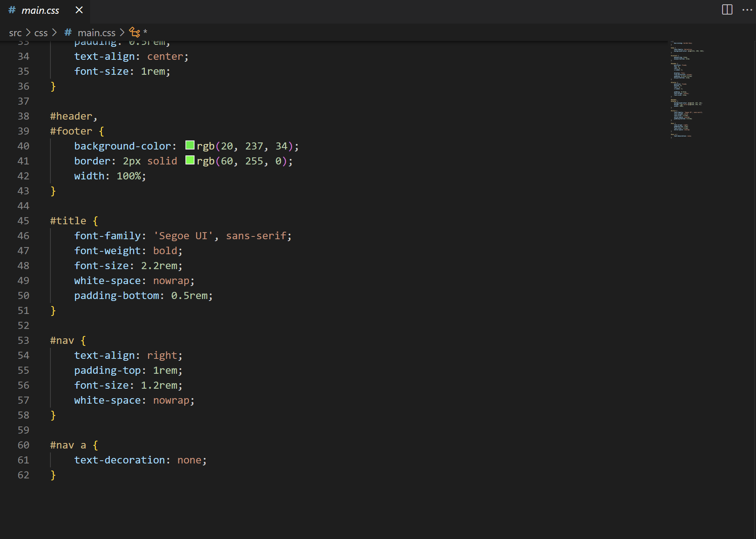Click chevron after css breadcrumb

54,32
